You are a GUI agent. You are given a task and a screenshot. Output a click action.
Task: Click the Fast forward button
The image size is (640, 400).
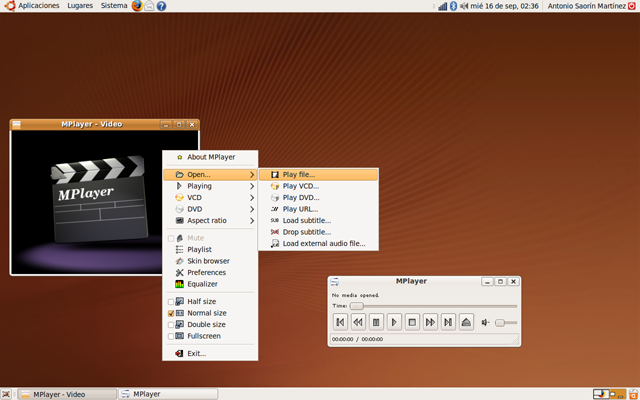[x=430, y=322]
